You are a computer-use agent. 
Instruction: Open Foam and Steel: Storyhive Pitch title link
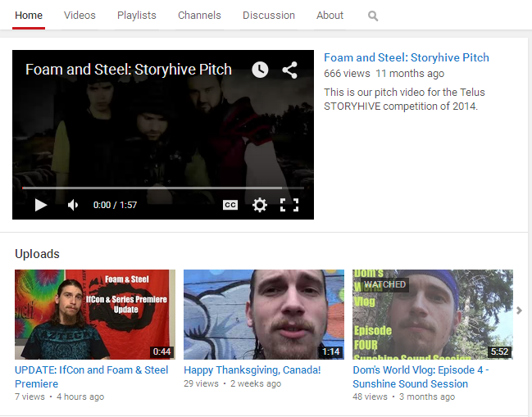tap(407, 57)
